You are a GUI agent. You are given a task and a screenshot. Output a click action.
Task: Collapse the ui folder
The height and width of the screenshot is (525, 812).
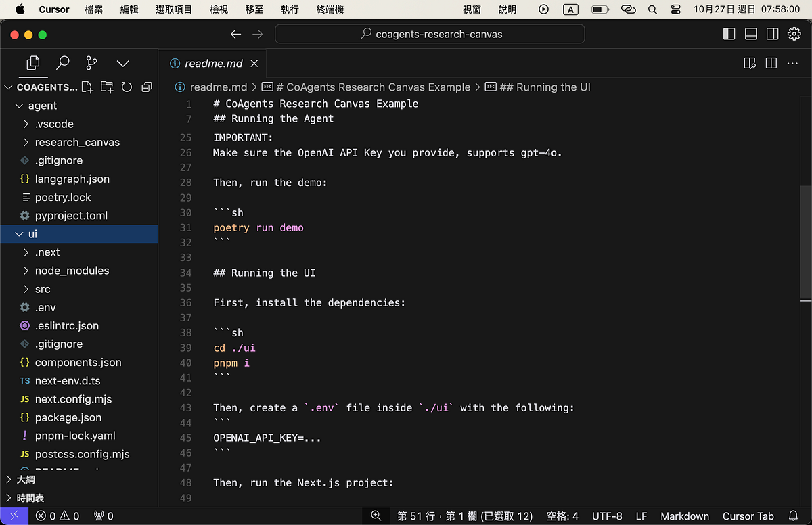pyautogui.click(x=32, y=233)
